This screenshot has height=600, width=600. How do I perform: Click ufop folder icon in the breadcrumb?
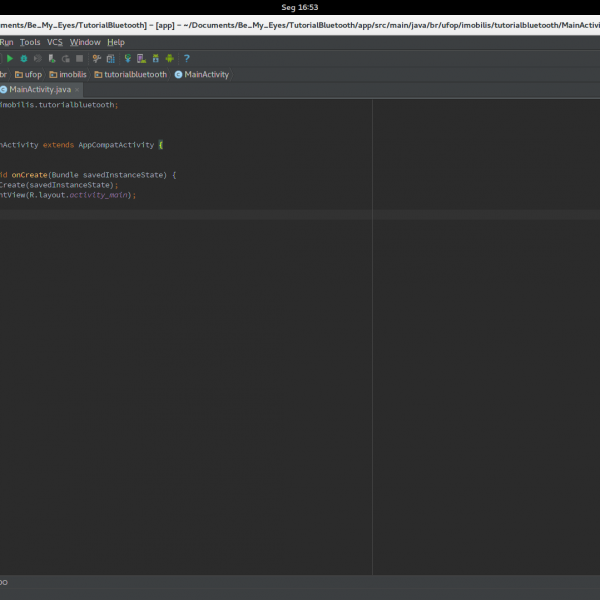coord(19,75)
